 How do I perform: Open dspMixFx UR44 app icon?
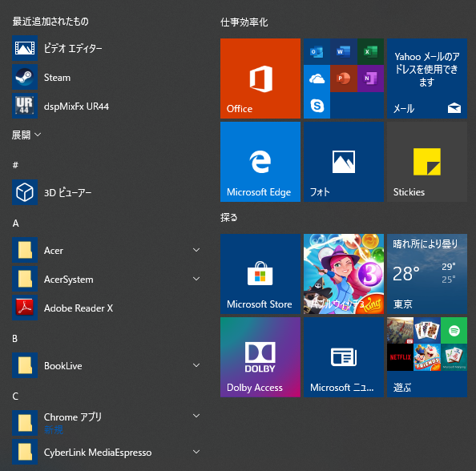click(x=25, y=106)
